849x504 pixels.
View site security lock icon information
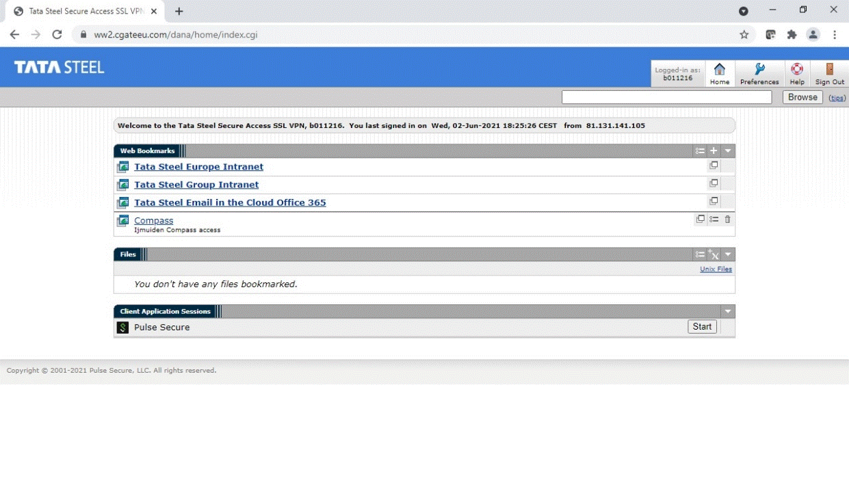[x=83, y=34]
